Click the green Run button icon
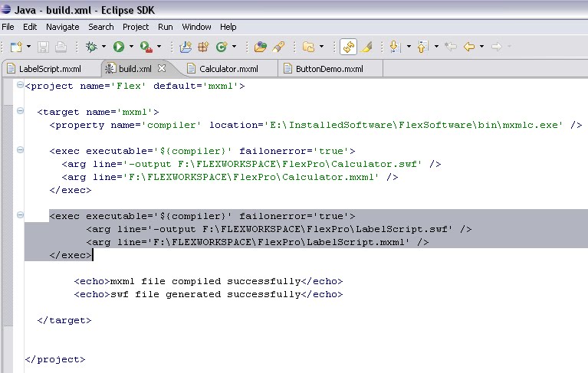588x373 pixels. (x=119, y=47)
